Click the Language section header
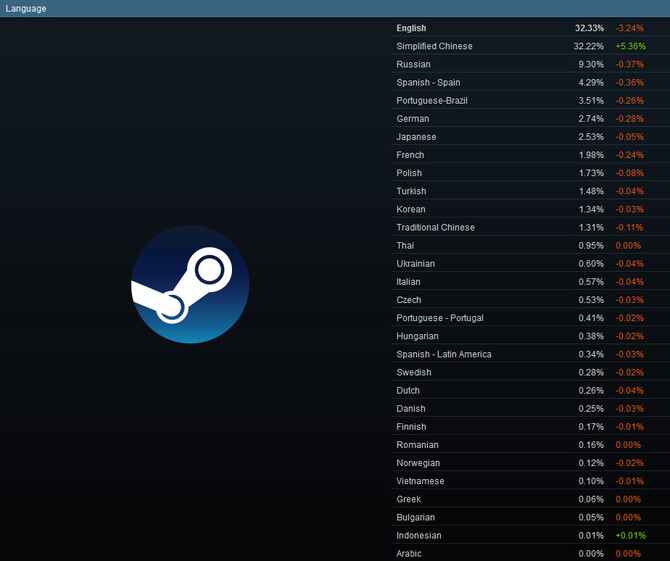 click(335, 9)
